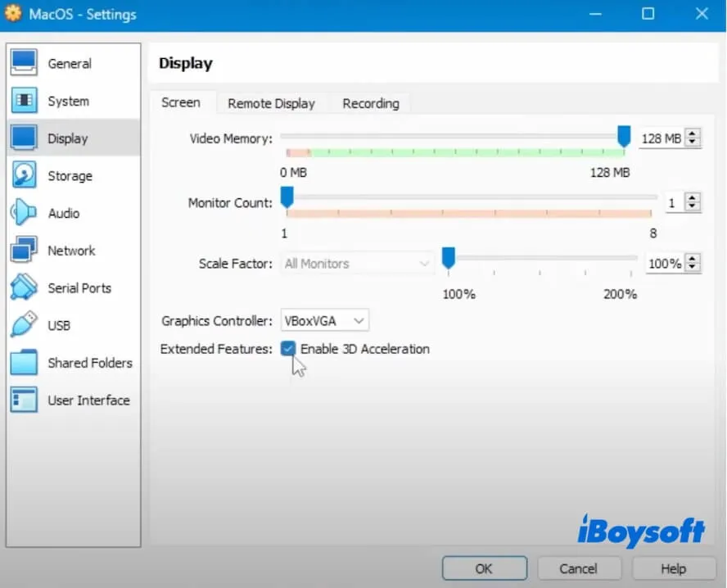Image resolution: width=727 pixels, height=588 pixels.
Task: Open the Storage disk icon
Action: pos(25,175)
